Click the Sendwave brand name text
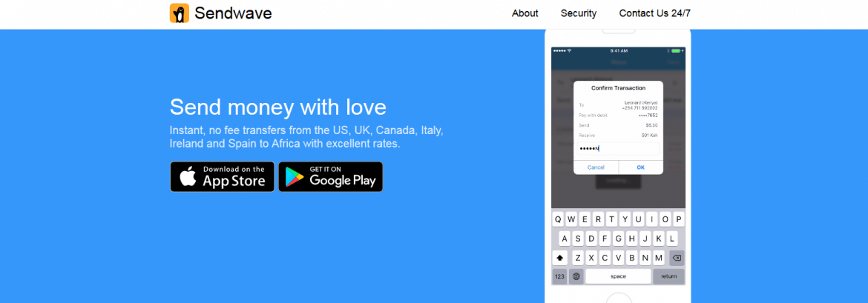The height and width of the screenshot is (303, 868). pos(233,13)
